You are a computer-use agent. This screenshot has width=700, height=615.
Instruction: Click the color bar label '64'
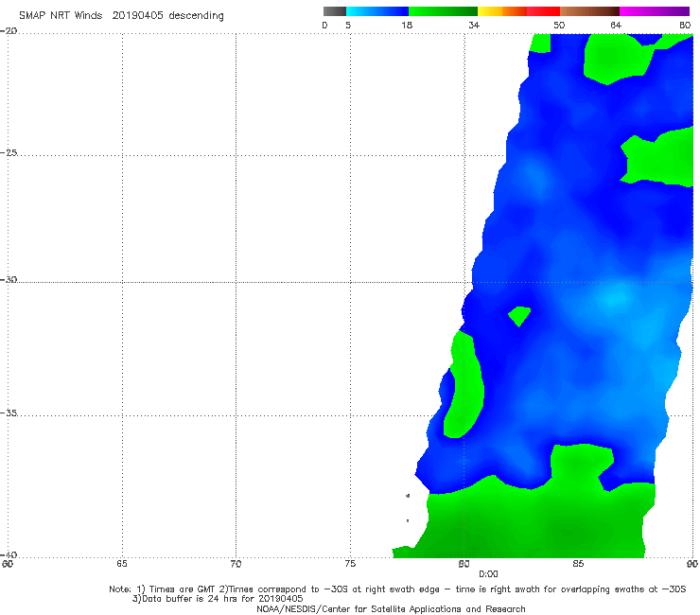point(616,25)
